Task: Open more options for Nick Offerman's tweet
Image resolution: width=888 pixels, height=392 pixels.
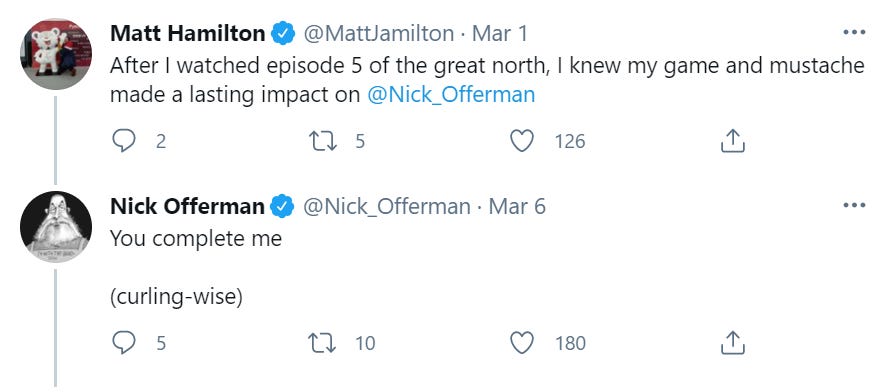Action: point(854,206)
